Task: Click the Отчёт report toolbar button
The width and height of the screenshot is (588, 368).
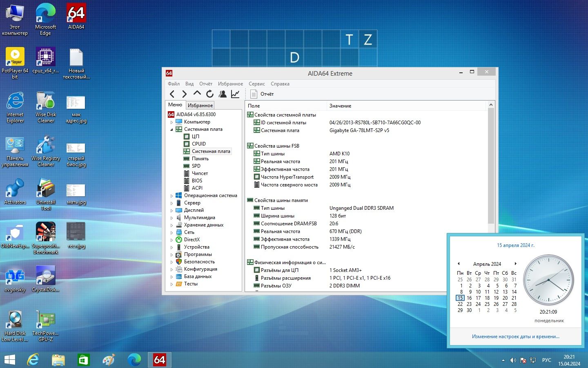Action: [x=262, y=94]
